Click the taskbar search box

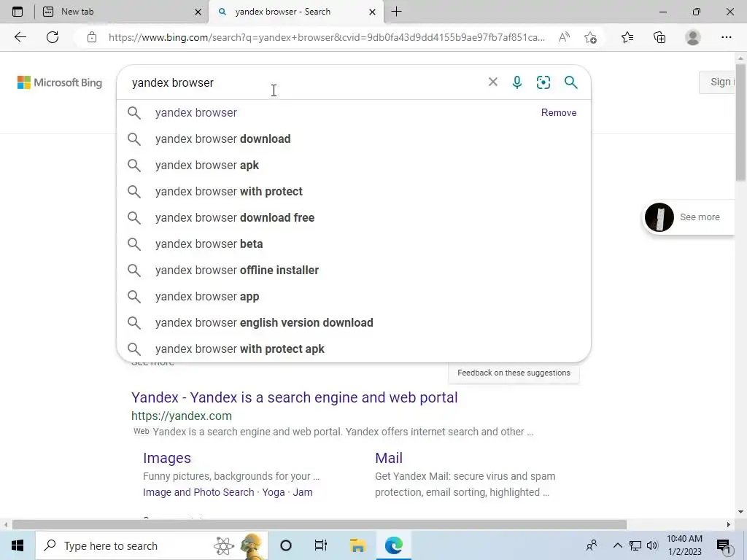click(x=152, y=545)
